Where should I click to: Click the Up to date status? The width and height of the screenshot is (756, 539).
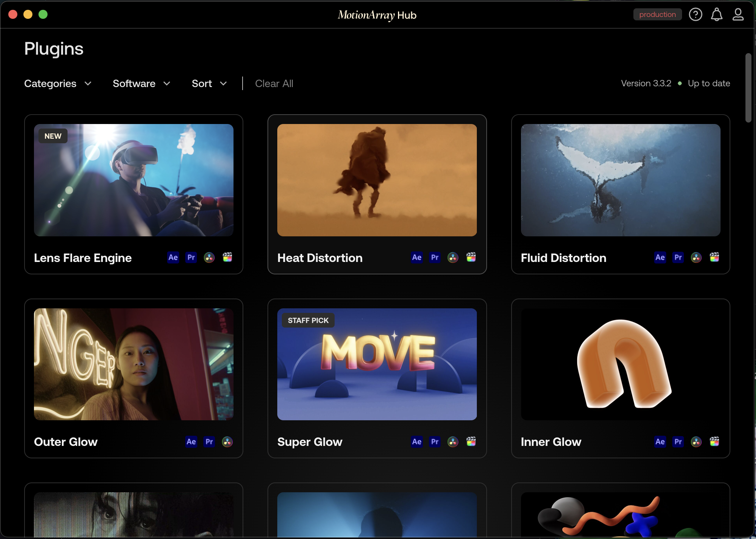click(709, 83)
